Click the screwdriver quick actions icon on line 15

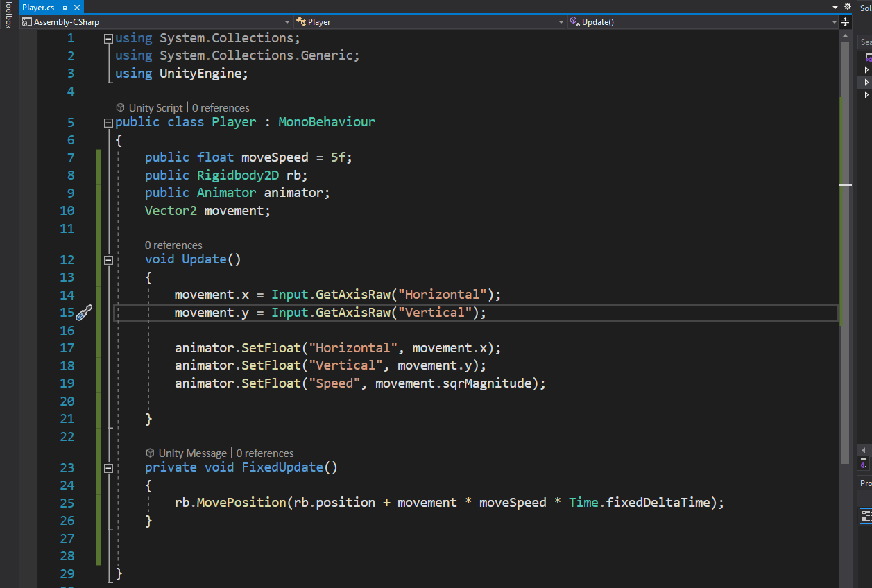coord(84,313)
